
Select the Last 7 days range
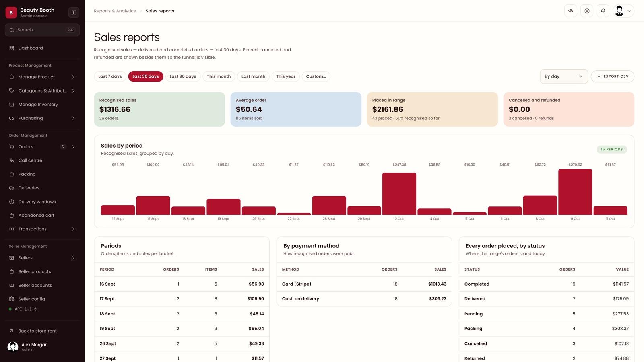pos(110,76)
